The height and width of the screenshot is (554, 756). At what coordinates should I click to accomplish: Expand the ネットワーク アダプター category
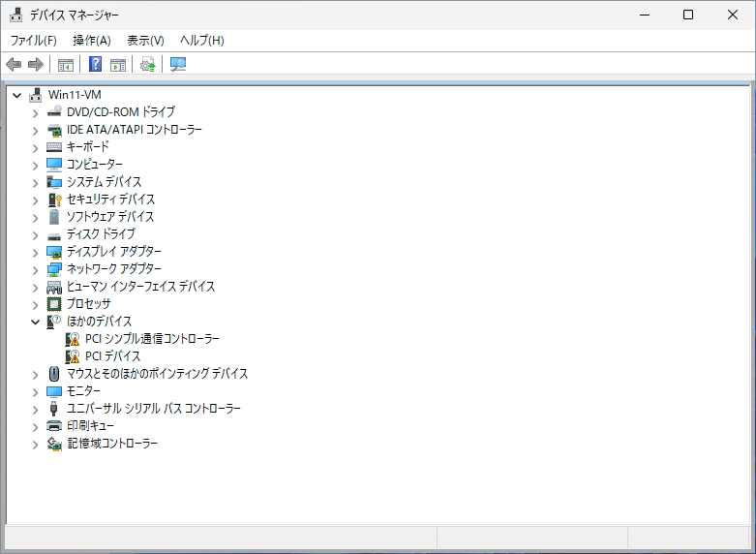coord(35,270)
